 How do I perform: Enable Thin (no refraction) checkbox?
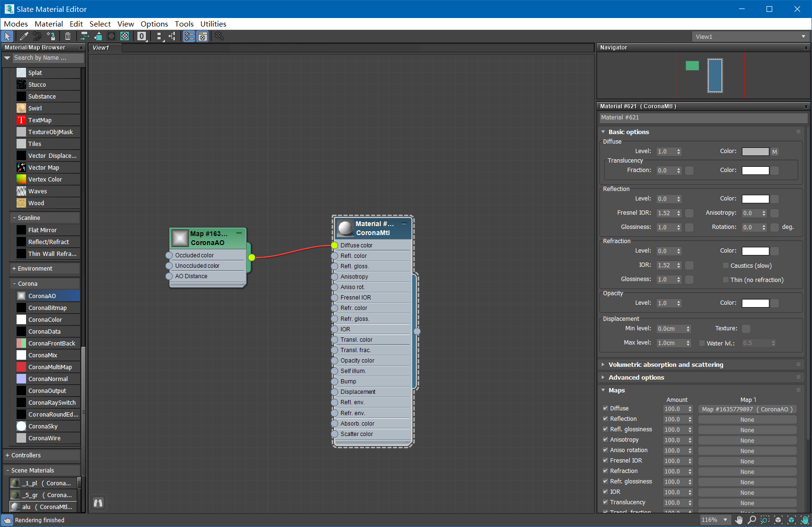coord(725,280)
